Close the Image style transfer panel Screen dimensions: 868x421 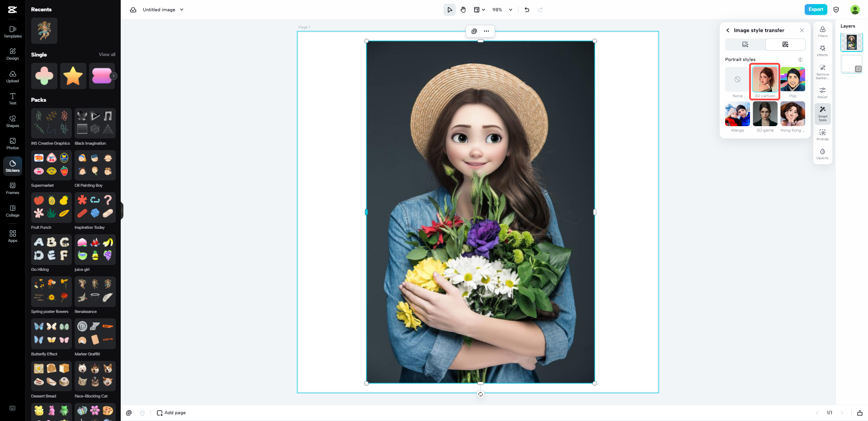click(x=802, y=30)
